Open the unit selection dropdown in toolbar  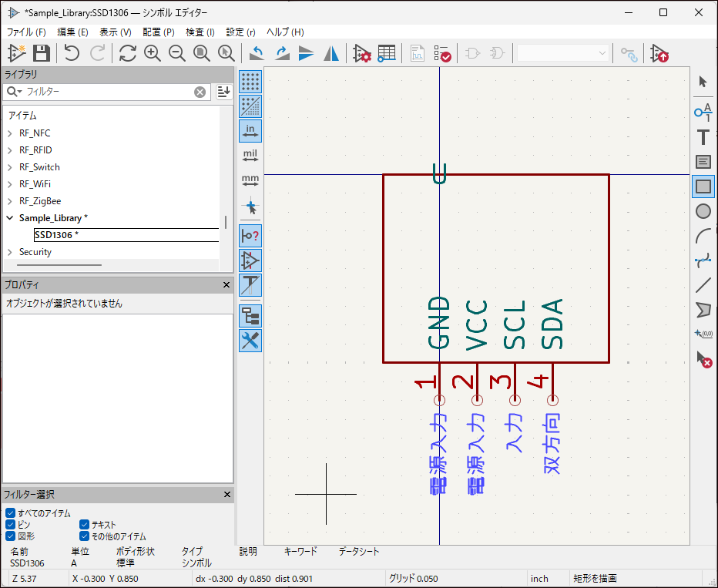(x=563, y=53)
